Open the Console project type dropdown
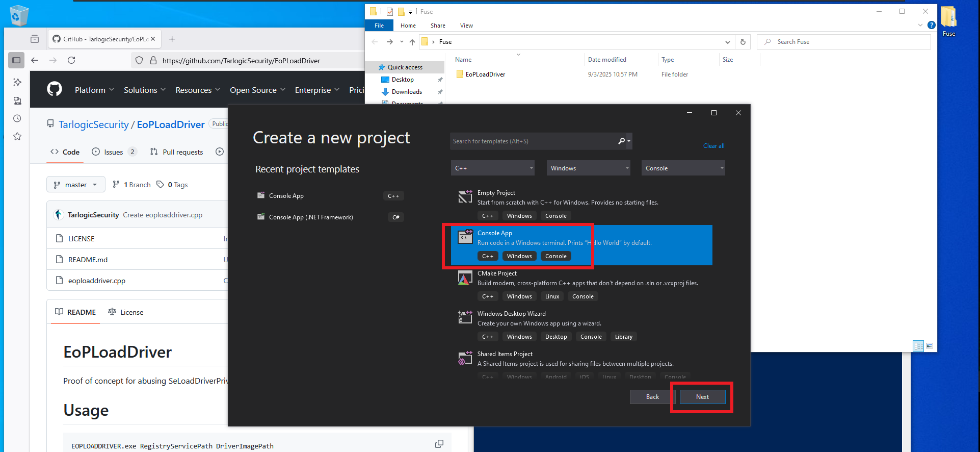The image size is (980, 452). pyautogui.click(x=683, y=168)
